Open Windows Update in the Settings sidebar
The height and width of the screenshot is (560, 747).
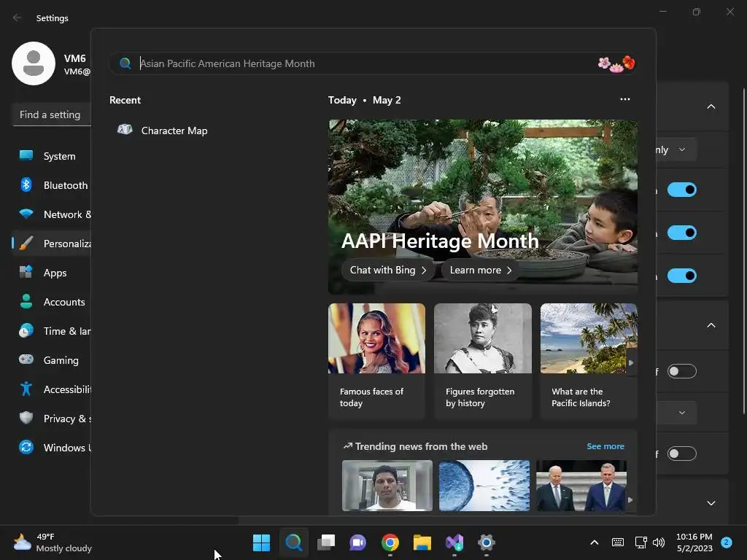point(52,448)
